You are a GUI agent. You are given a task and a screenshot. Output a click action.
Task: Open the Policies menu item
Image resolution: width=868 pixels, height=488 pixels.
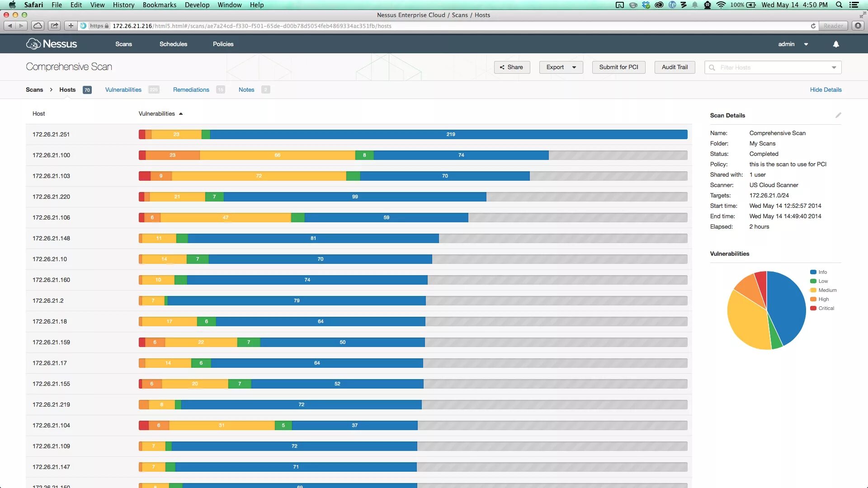[x=223, y=44]
